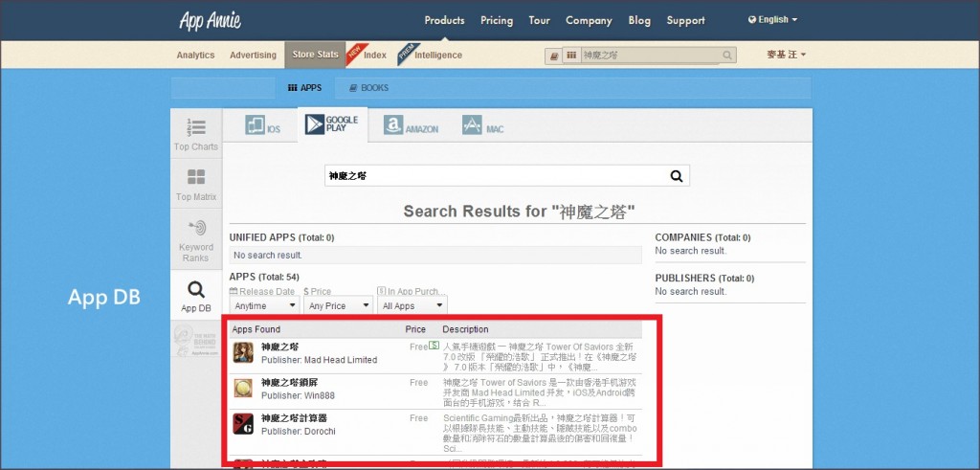Open the 神魔之塔計算器 app result
The height and width of the screenshot is (470, 980).
(295, 418)
